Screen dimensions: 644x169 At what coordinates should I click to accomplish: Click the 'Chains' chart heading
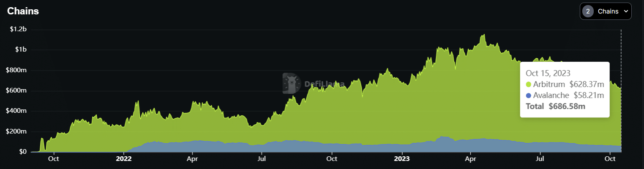pos(23,11)
